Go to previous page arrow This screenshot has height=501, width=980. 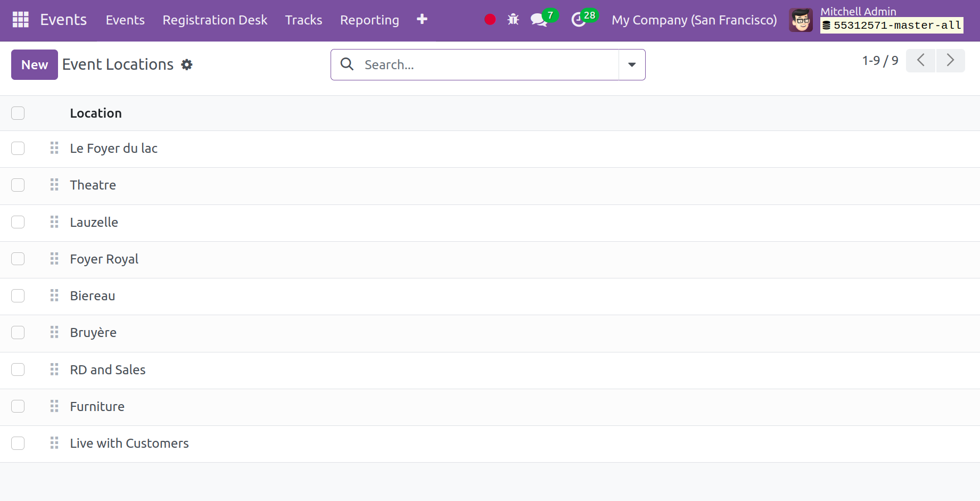tap(921, 60)
